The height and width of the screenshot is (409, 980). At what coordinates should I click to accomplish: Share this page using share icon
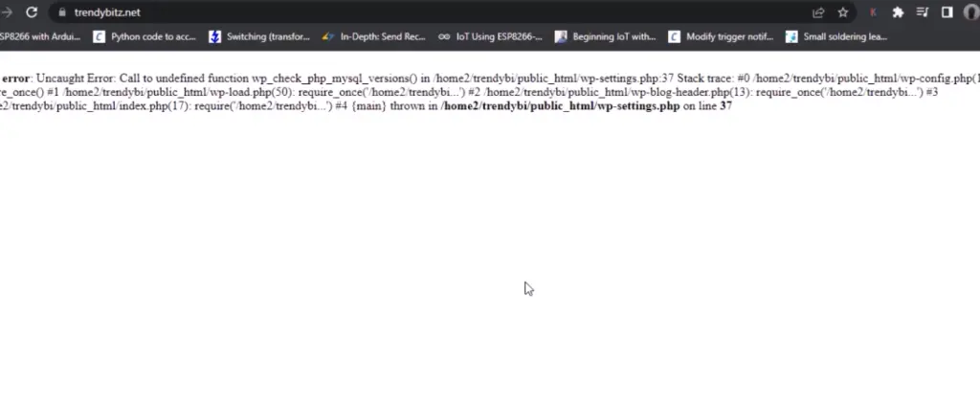tap(818, 12)
